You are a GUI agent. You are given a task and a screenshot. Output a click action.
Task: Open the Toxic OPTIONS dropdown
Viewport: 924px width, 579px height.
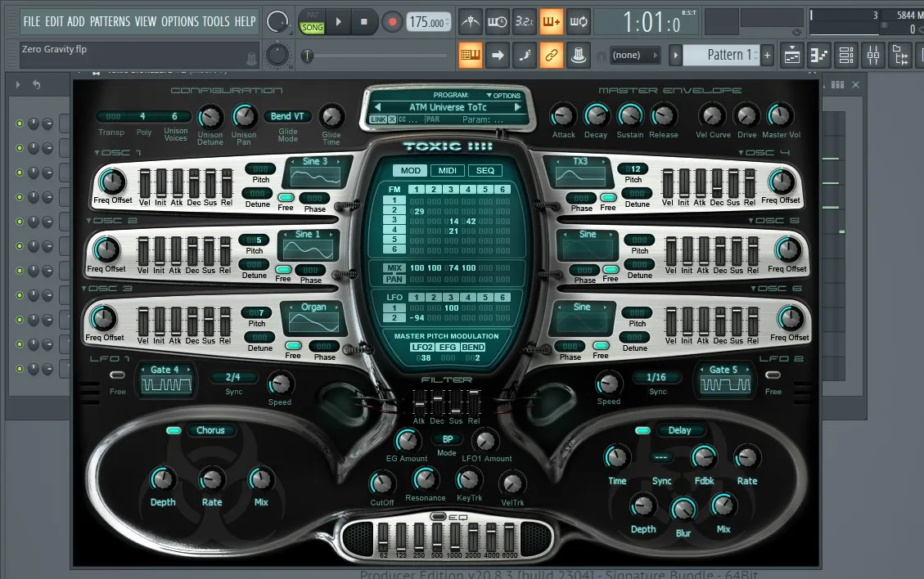503,96
